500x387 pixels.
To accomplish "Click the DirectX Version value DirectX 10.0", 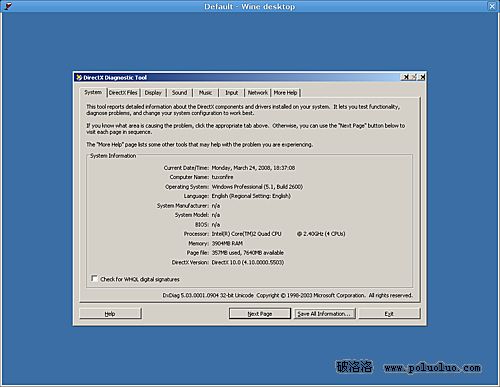I will tap(248, 262).
